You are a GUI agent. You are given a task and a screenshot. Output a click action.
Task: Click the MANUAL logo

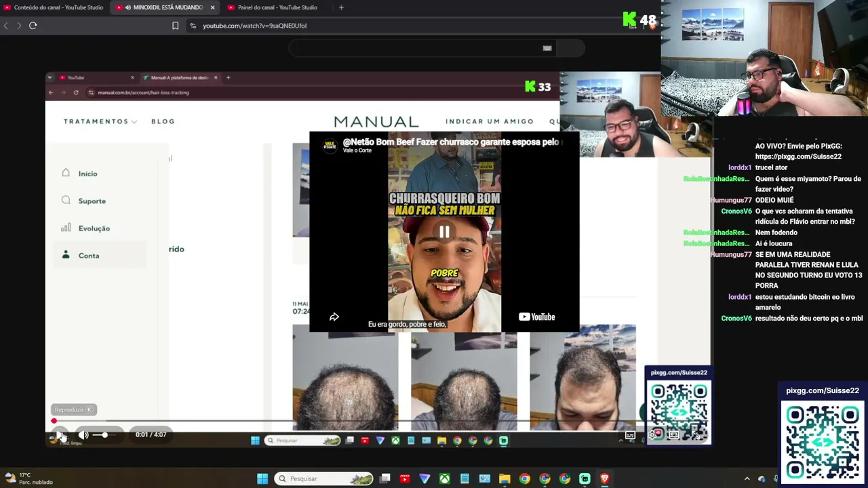pos(376,121)
